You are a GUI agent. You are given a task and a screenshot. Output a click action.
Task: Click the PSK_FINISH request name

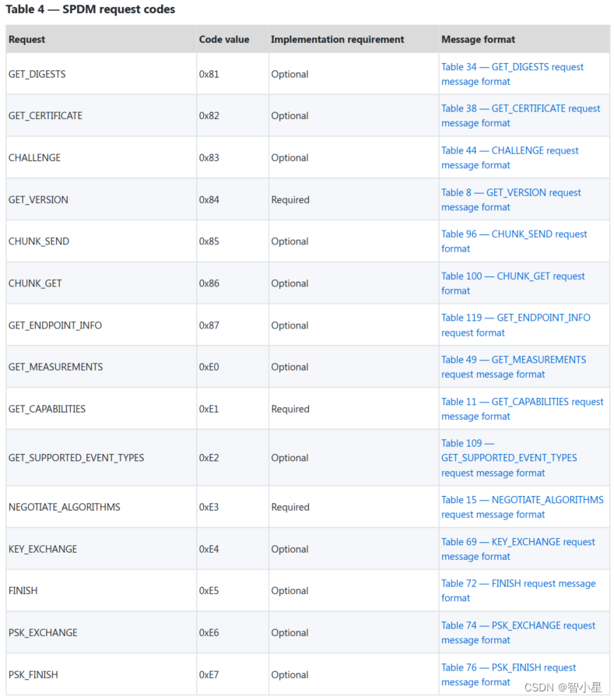(33, 674)
